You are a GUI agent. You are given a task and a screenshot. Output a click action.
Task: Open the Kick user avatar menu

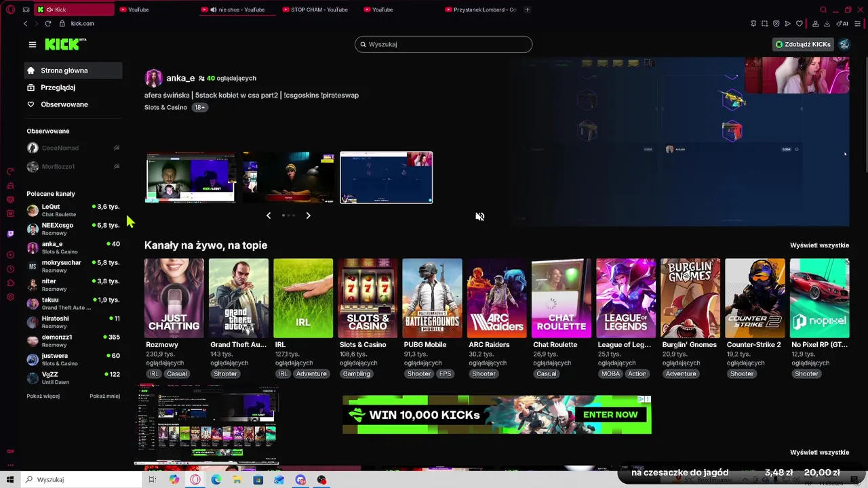[844, 44]
